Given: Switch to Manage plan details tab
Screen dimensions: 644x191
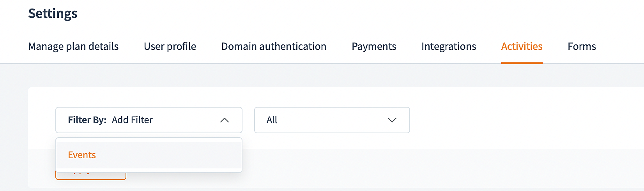Looking at the screenshot, I should pos(73,46).
